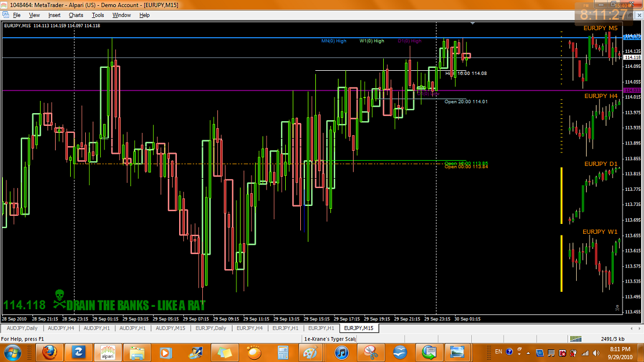Launch Firefox from the taskbar
This screenshot has height=362, width=644.
coord(49,353)
